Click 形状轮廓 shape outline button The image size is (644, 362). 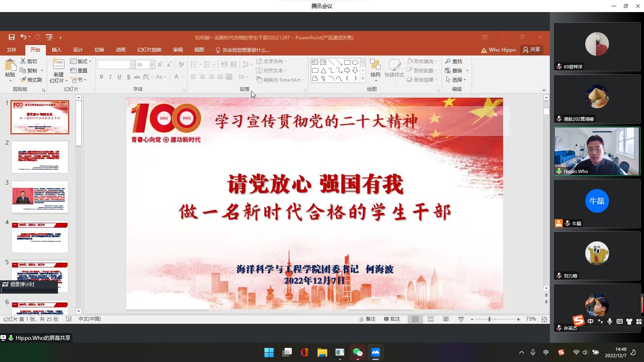[421, 70]
